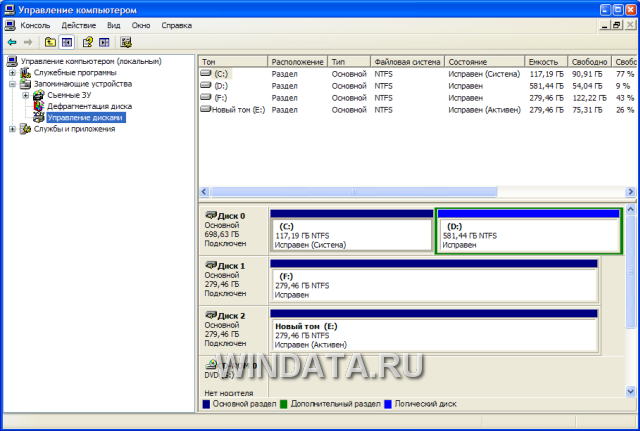This screenshot has height=431, width=640.
Task: Restore the inner MDI child window
Action: tap(617, 25)
